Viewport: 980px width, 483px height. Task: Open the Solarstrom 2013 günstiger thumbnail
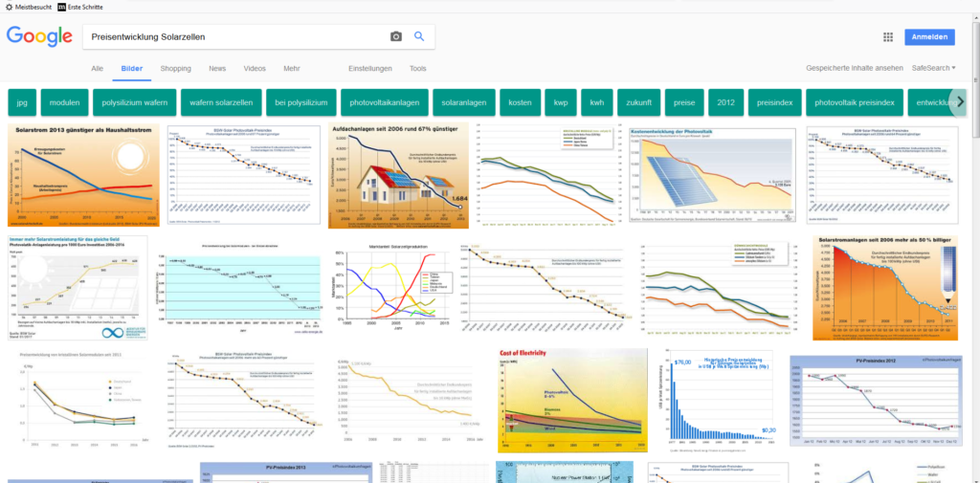click(84, 176)
